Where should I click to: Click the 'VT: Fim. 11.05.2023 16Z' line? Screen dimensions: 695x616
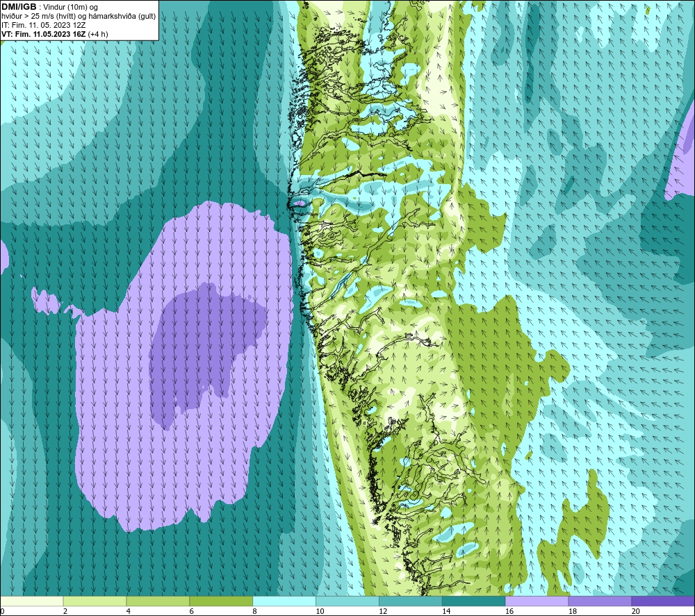(43, 34)
